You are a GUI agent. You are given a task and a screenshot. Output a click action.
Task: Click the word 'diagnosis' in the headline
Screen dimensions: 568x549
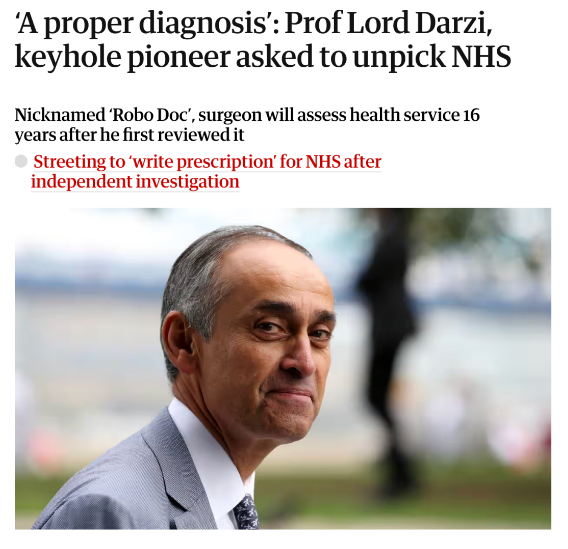[x=202, y=25]
